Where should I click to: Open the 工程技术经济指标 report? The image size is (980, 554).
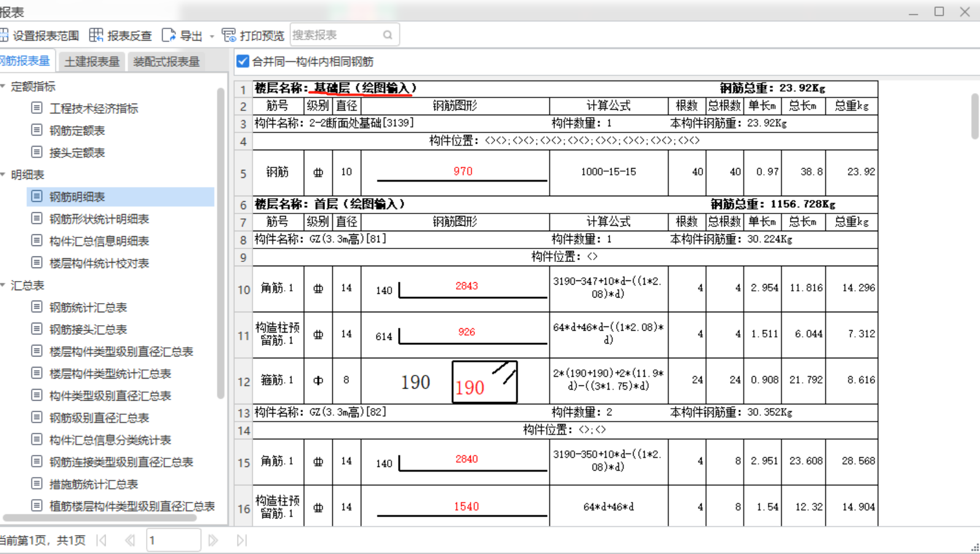(x=94, y=109)
